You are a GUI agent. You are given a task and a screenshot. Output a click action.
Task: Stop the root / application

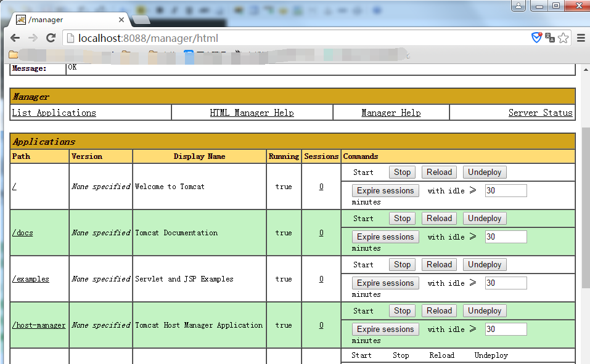pos(402,172)
